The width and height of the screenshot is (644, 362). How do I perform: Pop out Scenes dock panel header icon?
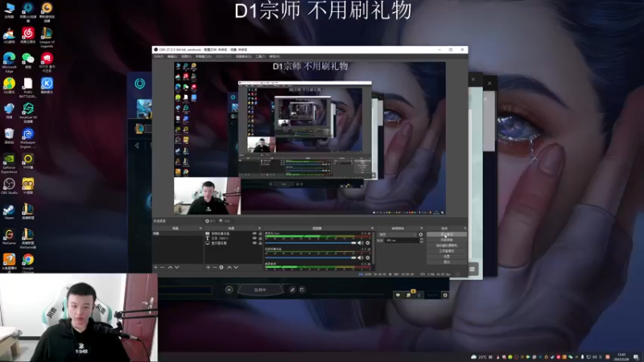(x=200, y=228)
